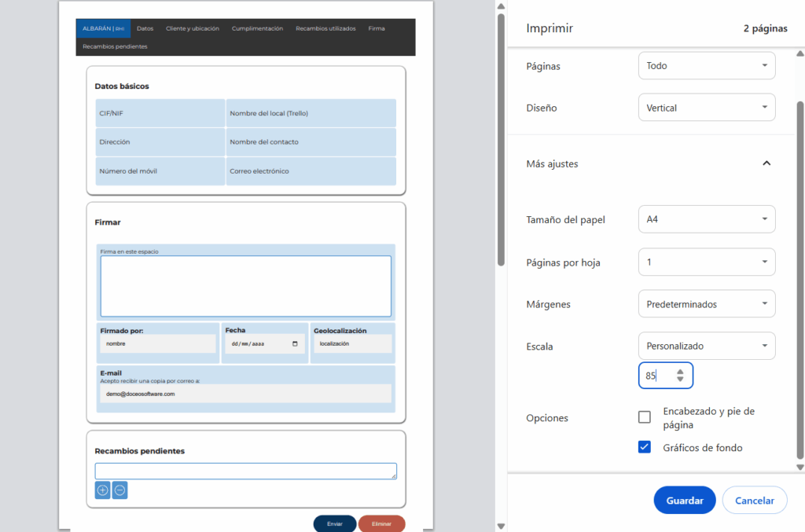Uncheck Gráficos de fondo option

[x=645, y=447]
